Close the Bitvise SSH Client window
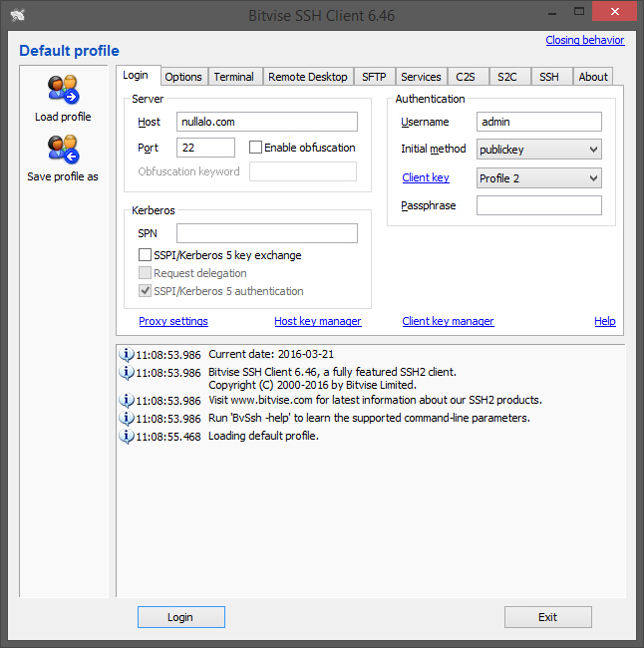Image resolution: width=644 pixels, height=648 pixels. (615, 11)
